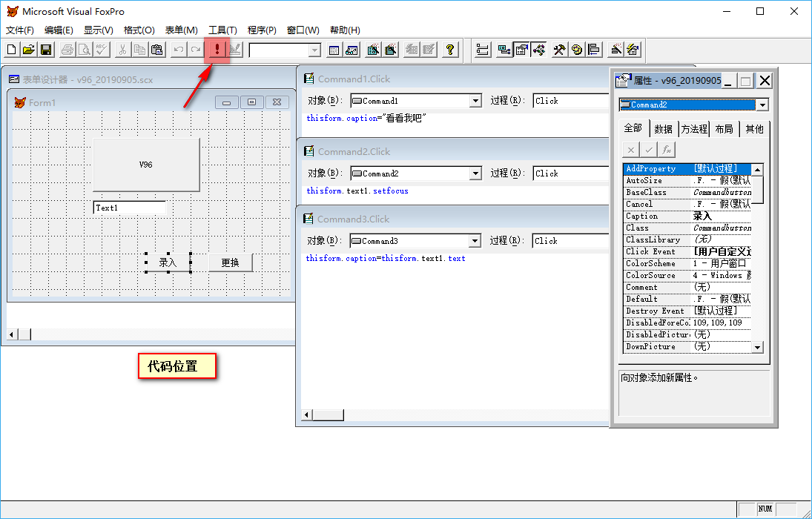Save the form with the floppy disk icon

click(46, 50)
